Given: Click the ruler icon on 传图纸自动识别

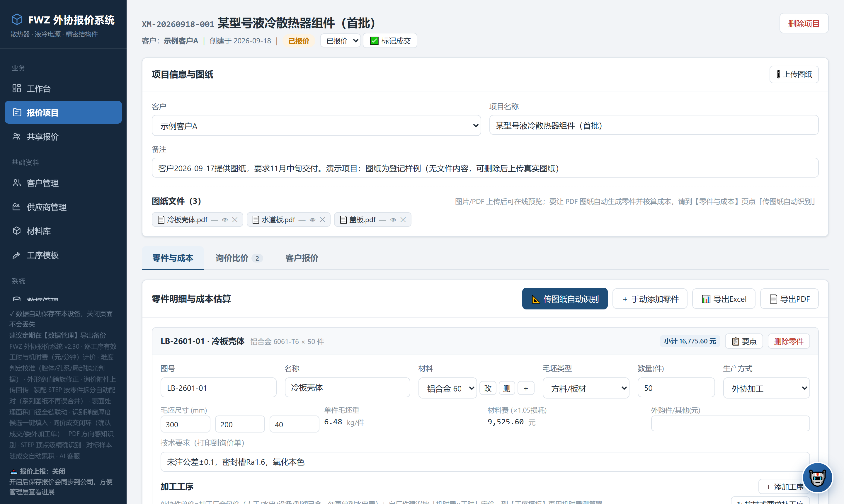Looking at the screenshot, I should [x=536, y=299].
